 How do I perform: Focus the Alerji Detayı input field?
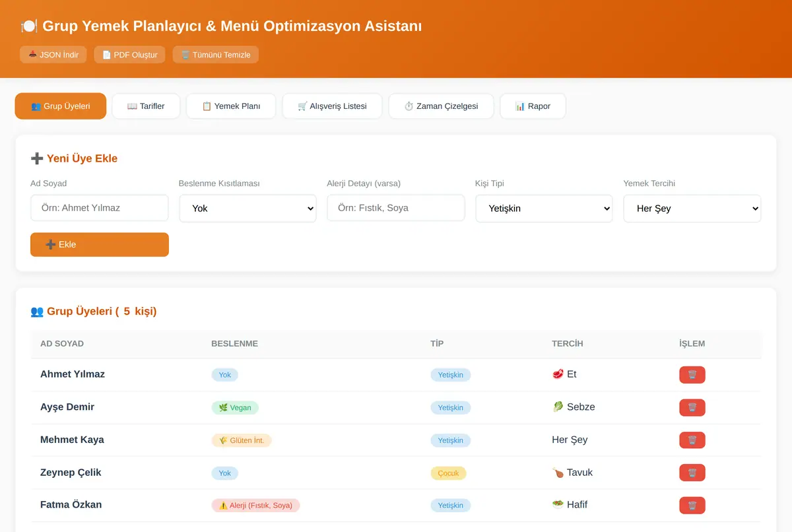(396, 208)
